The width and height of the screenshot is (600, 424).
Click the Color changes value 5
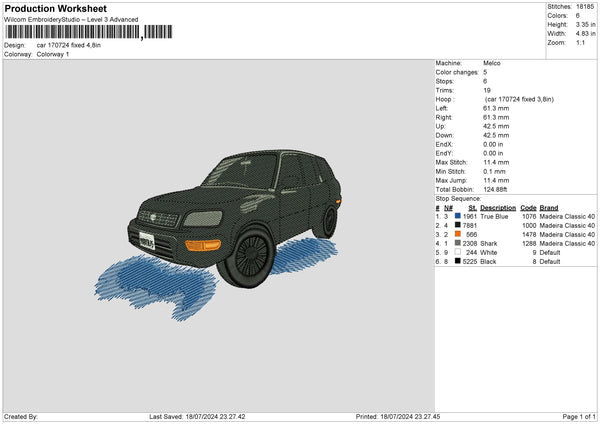485,72
